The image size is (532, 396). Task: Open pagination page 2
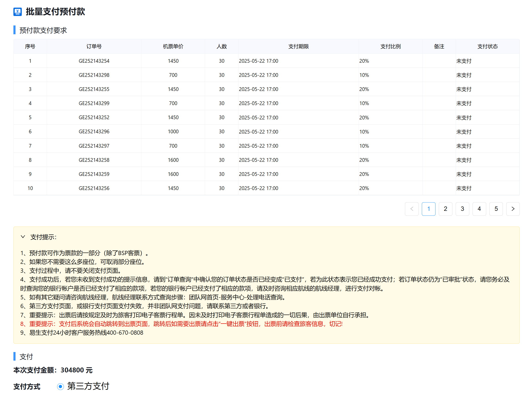(445, 209)
